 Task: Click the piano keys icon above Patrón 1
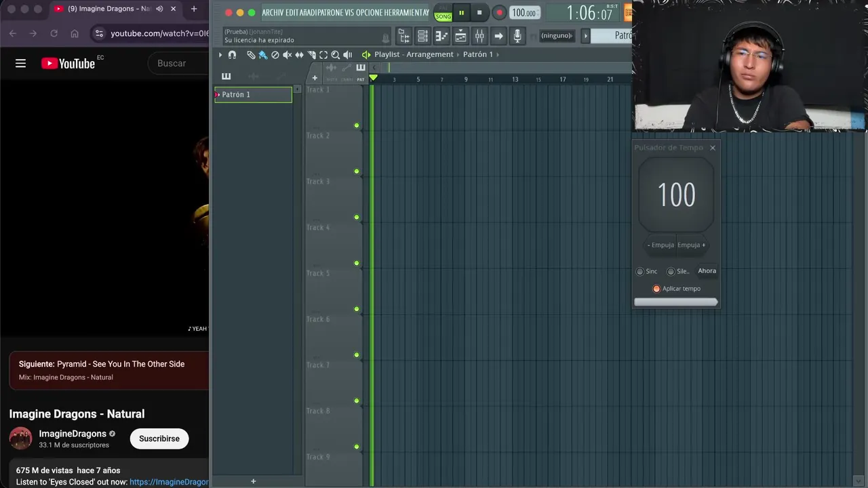[x=226, y=76]
